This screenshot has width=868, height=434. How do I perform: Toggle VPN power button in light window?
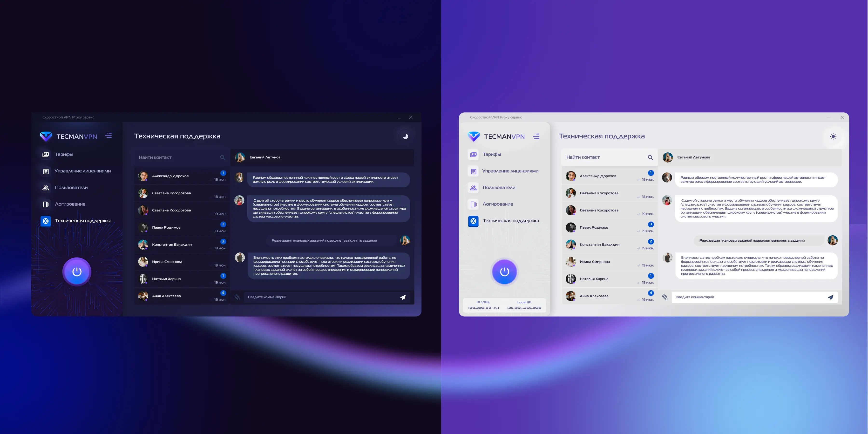point(504,271)
